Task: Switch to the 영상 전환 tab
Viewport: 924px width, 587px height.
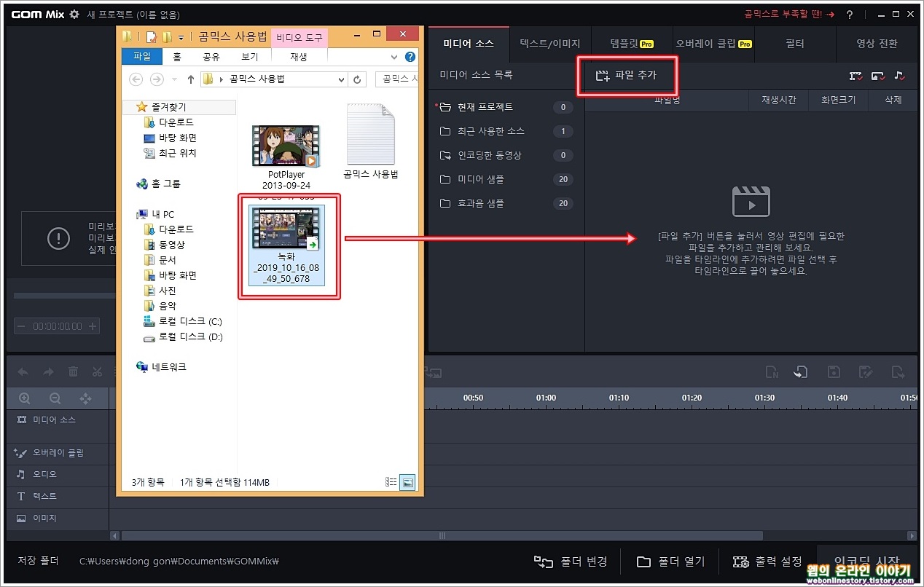Action: (x=877, y=44)
